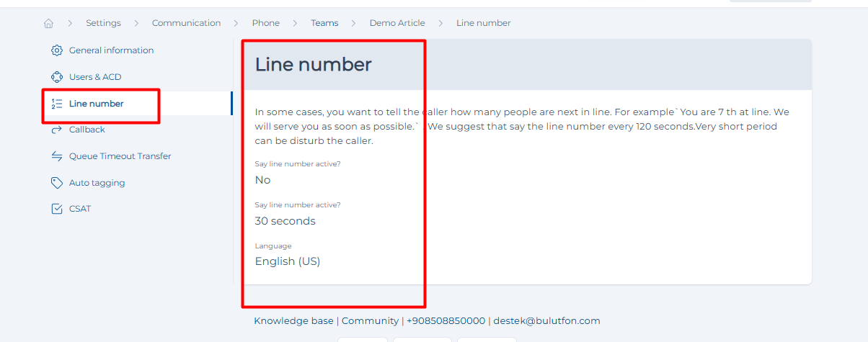Click the Auto tagging tag icon
Image resolution: width=868 pixels, height=342 pixels.
point(57,183)
